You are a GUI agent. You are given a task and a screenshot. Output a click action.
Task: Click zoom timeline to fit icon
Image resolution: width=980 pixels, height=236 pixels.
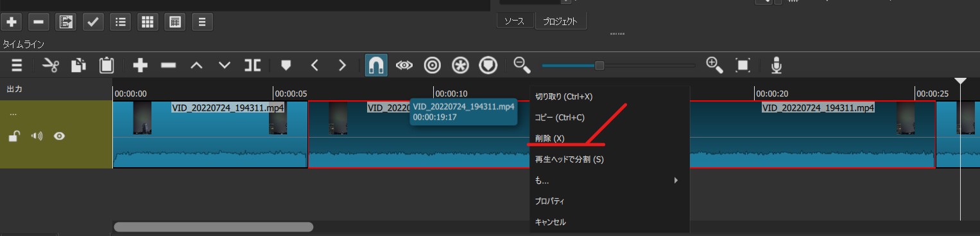coord(743,65)
